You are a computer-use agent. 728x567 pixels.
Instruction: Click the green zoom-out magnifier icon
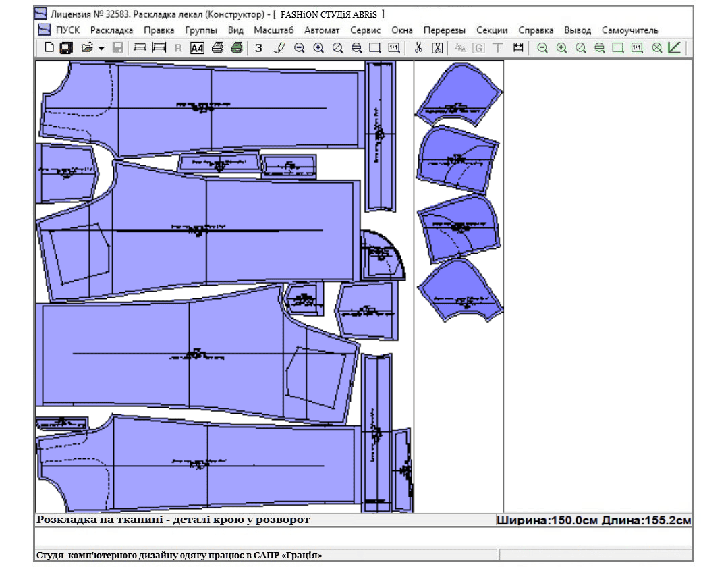[542, 48]
